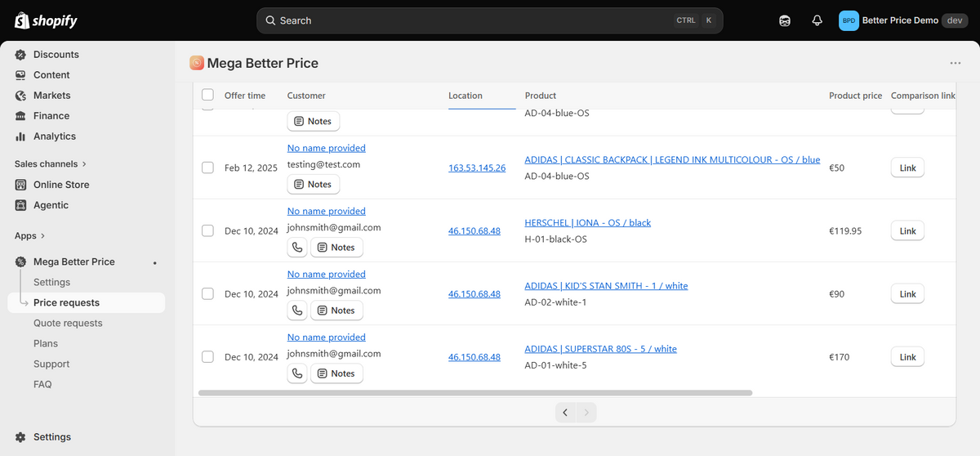Open Analytics in the sidebar

pyautogui.click(x=55, y=136)
